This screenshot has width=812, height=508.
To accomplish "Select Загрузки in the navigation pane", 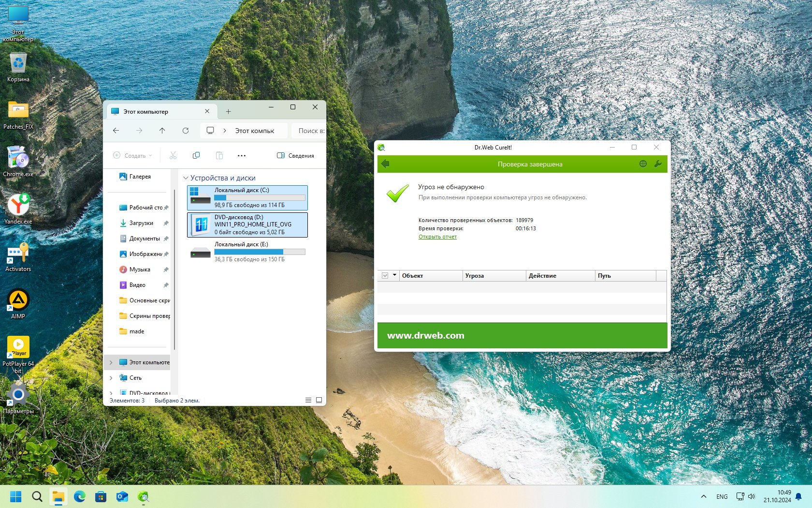I will click(141, 223).
